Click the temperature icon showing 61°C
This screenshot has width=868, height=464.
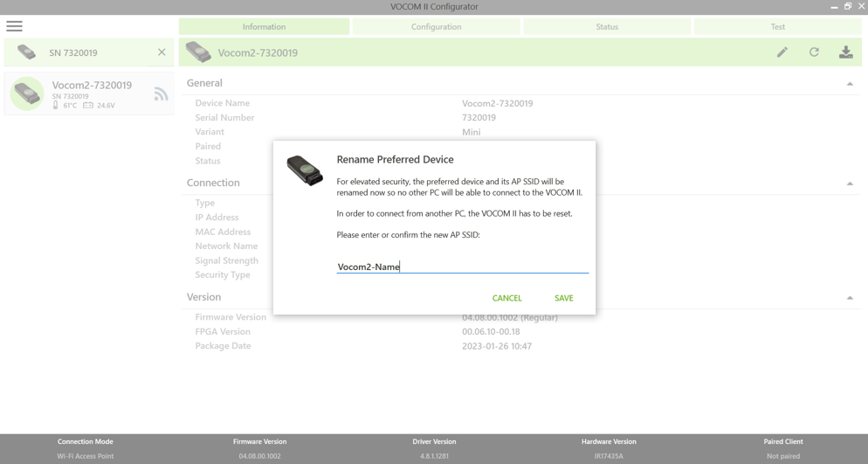tap(55, 105)
